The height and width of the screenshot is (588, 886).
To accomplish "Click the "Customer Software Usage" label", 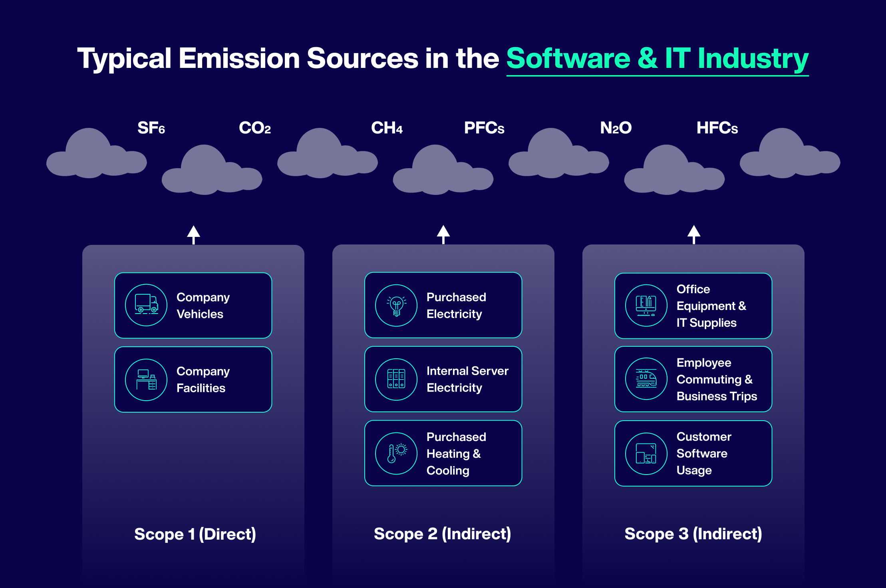I will (704, 453).
